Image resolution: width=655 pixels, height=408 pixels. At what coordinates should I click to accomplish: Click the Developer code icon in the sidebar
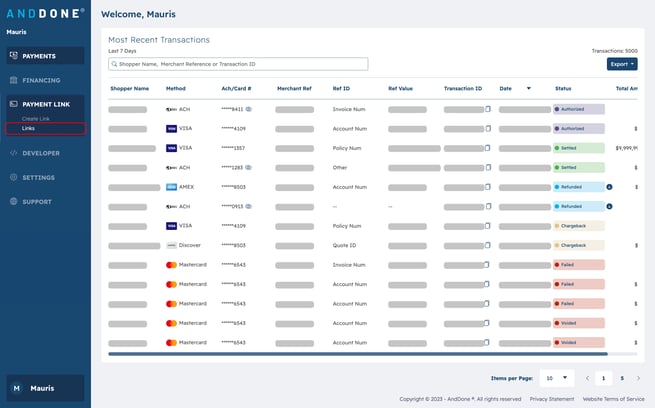13,153
